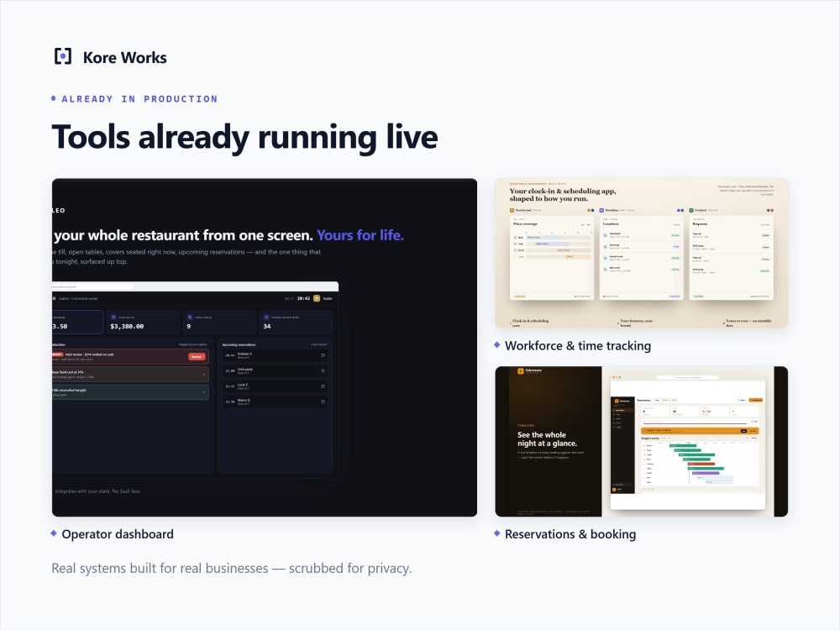Click the Reservations & booking caption
Image resolution: width=840 pixels, height=630 pixels.
570,534
